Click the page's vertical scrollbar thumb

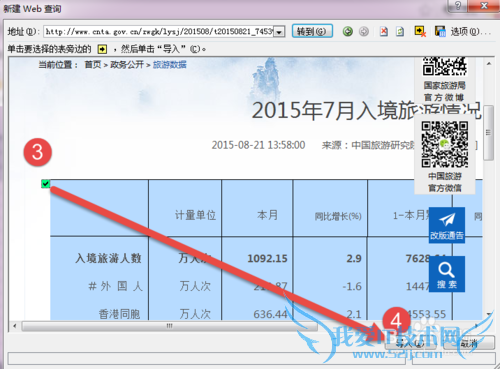tap(489, 133)
